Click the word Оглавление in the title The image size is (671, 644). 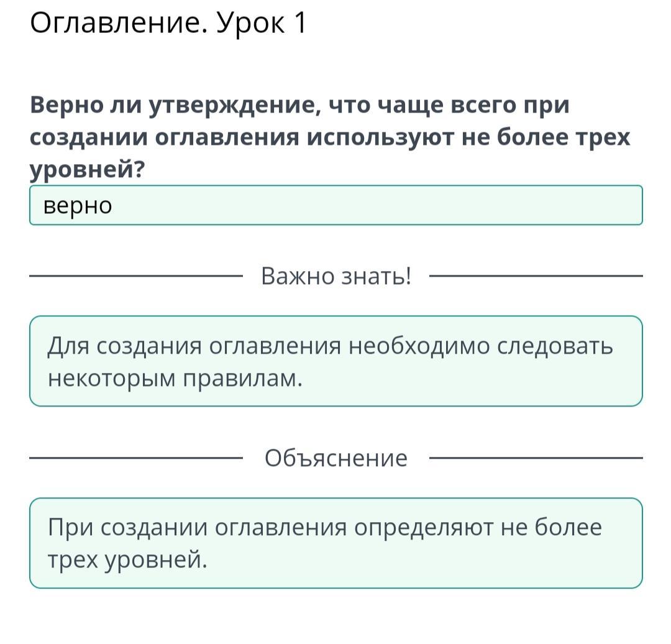click(x=119, y=23)
